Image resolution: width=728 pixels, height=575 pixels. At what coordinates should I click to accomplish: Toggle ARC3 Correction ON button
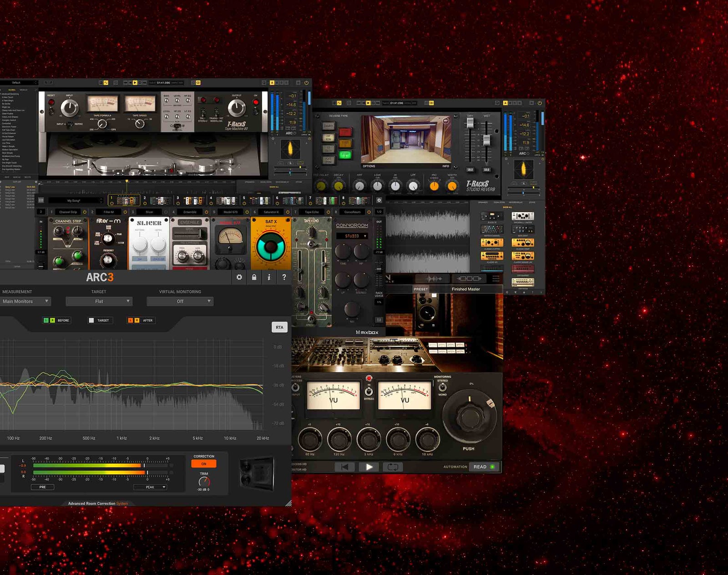204,464
